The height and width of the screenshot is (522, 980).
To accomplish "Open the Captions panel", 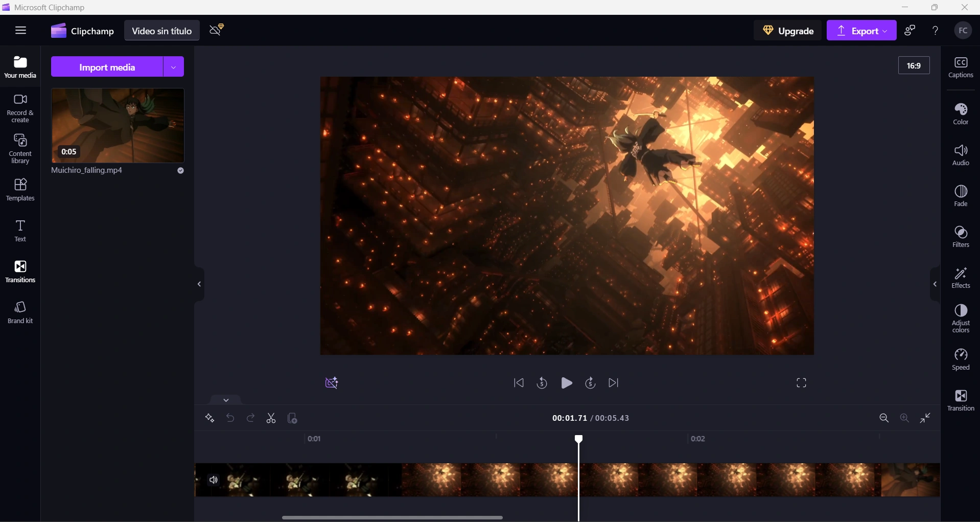I will click(x=961, y=67).
